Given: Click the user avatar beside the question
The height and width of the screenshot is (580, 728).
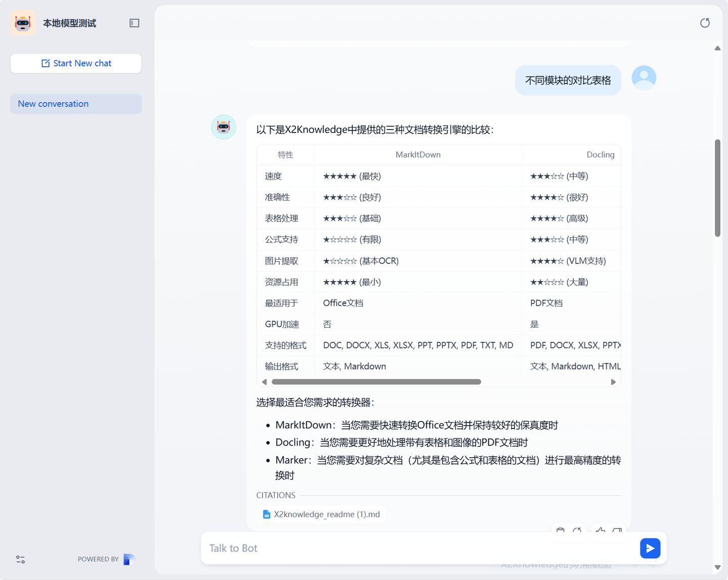Looking at the screenshot, I should click(644, 78).
